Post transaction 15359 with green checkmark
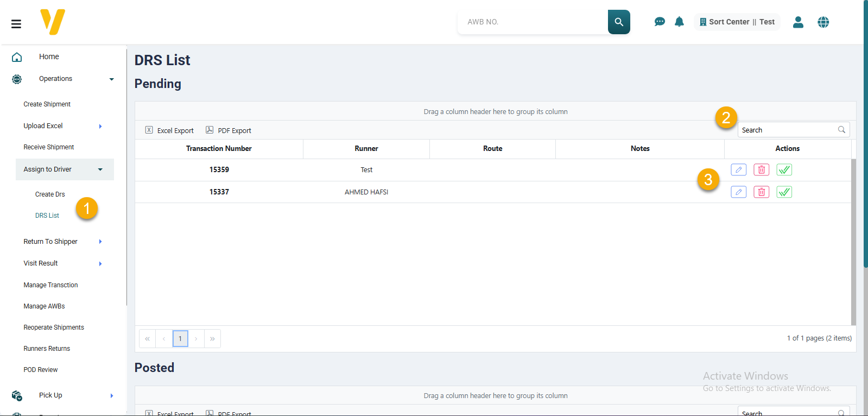Screen dimensions: 868x416 point(784,170)
